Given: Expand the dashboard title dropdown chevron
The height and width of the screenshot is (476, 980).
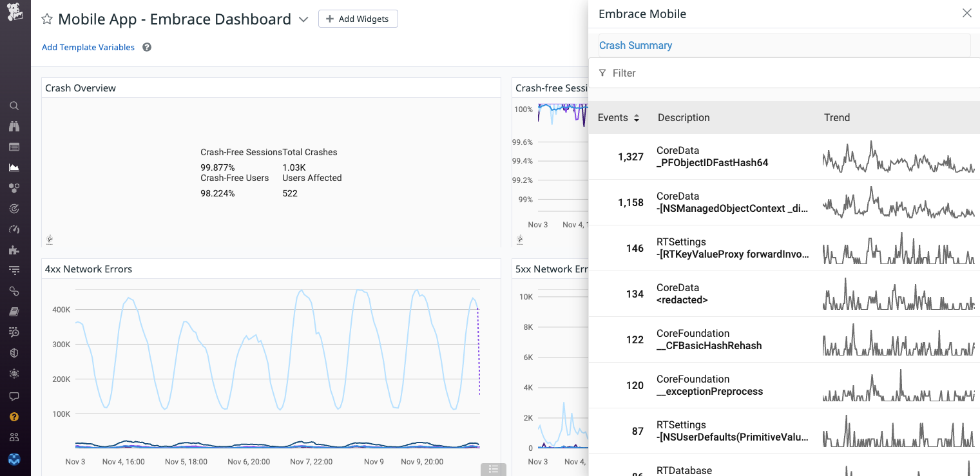Looking at the screenshot, I should tap(303, 19).
